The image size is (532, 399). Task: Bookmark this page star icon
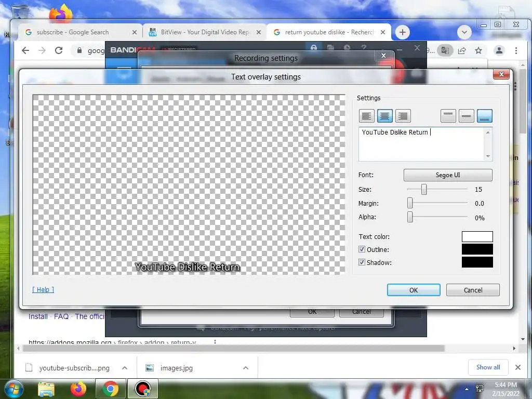point(478,50)
